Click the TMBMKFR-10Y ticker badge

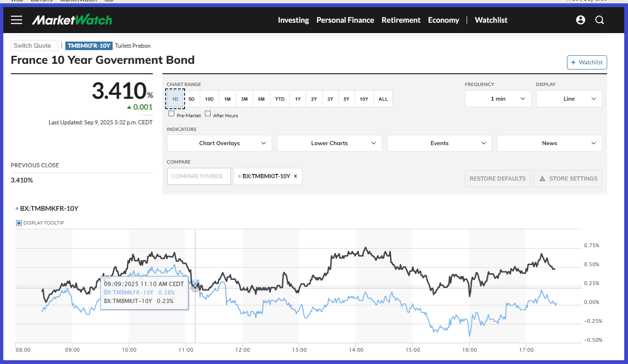pyautogui.click(x=89, y=46)
